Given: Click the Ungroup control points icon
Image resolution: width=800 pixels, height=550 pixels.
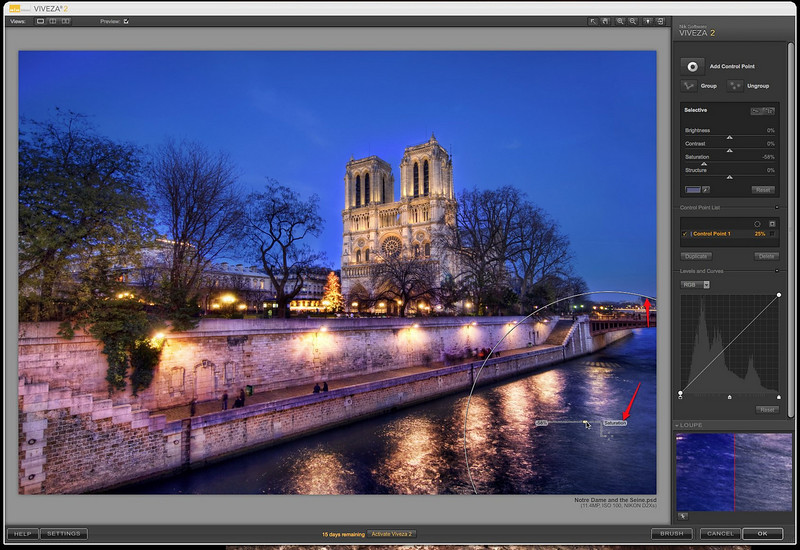Looking at the screenshot, I should pyautogui.click(x=735, y=86).
